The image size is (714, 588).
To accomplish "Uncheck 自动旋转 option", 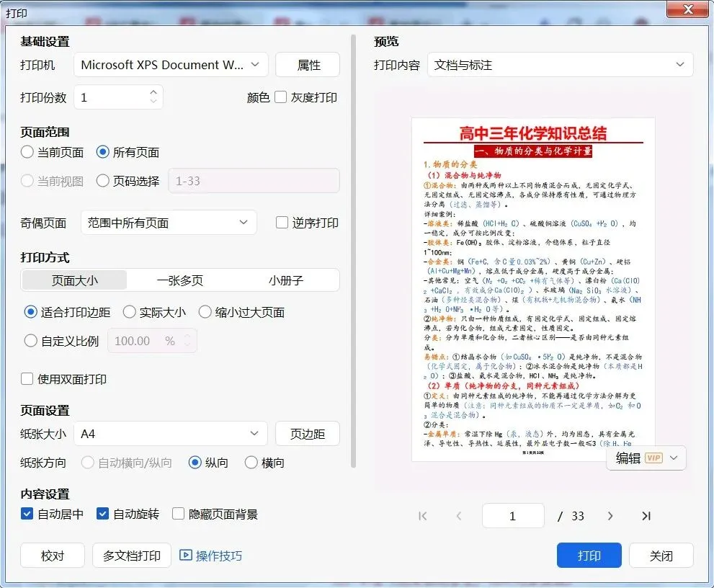I will point(102,514).
